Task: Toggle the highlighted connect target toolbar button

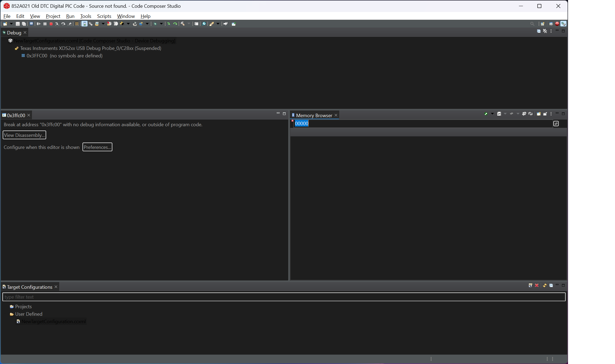Action: pyautogui.click(x=84, y=24)
